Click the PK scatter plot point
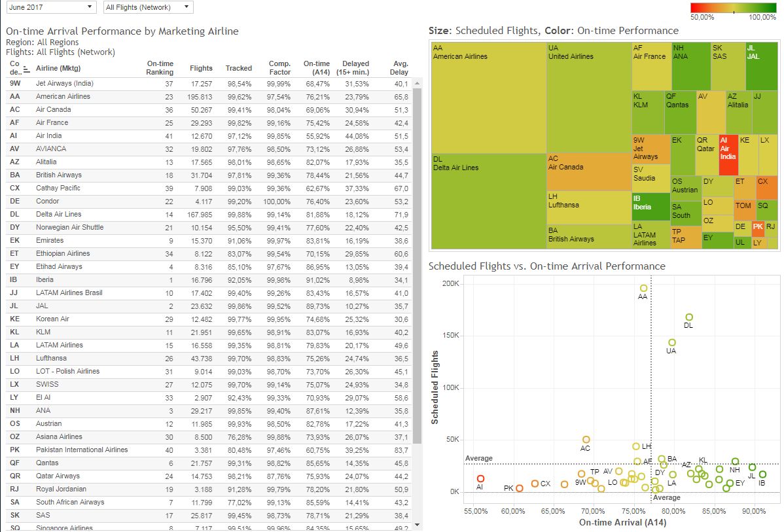This screenshot has height=532, width=784. [x=520, y=488]
